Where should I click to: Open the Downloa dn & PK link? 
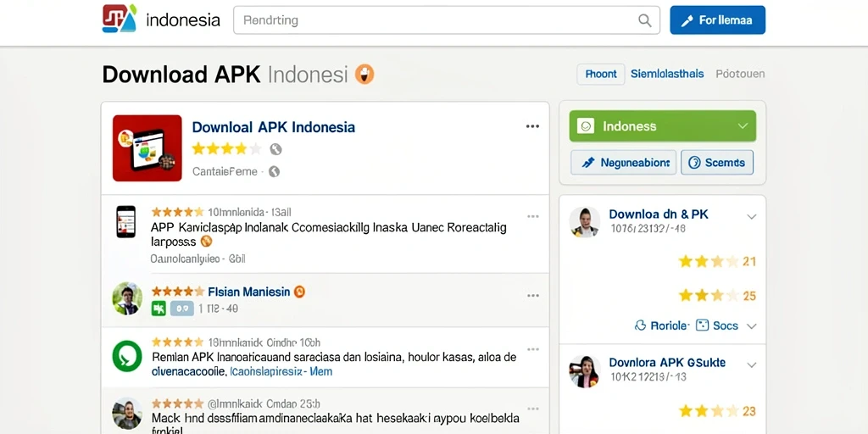tap(658, 214)
